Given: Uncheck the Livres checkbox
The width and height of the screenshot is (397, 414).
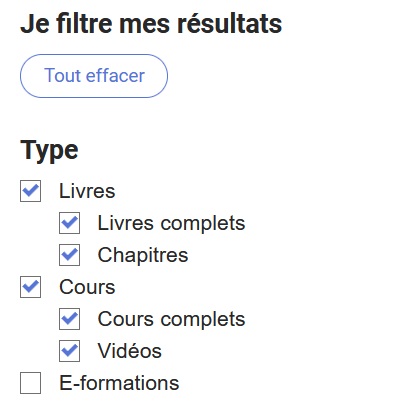Looking at the screenshot, I should [30, 191].
